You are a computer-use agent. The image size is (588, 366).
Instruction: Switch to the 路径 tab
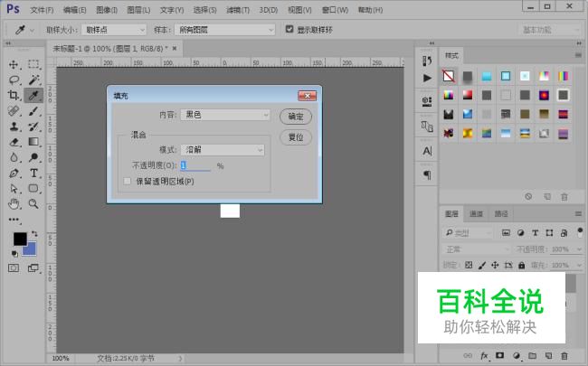500,214
